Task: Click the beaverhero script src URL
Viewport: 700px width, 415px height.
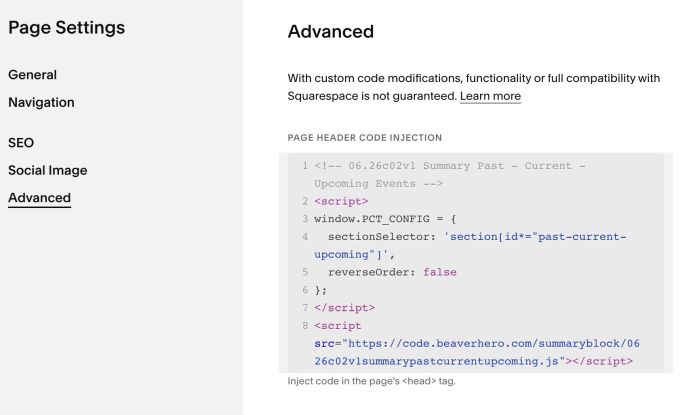Action: pos(477,352)
